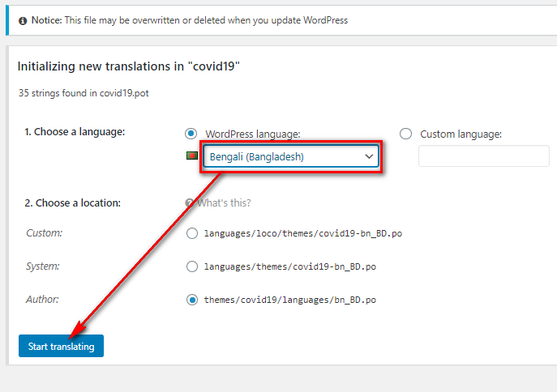
Task: Click the Notice message banner text
Action: click(190, 20)
